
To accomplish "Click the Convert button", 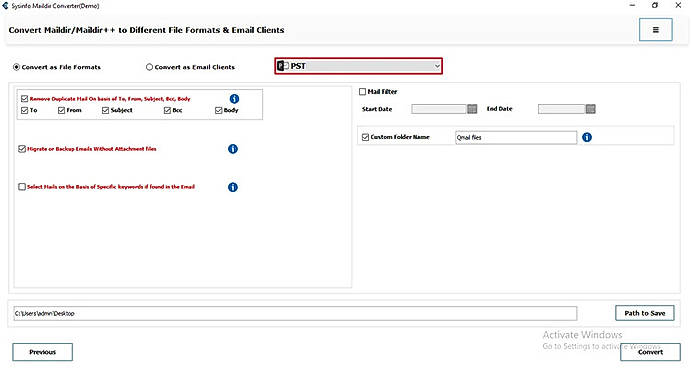I will (x=650, y=352).
